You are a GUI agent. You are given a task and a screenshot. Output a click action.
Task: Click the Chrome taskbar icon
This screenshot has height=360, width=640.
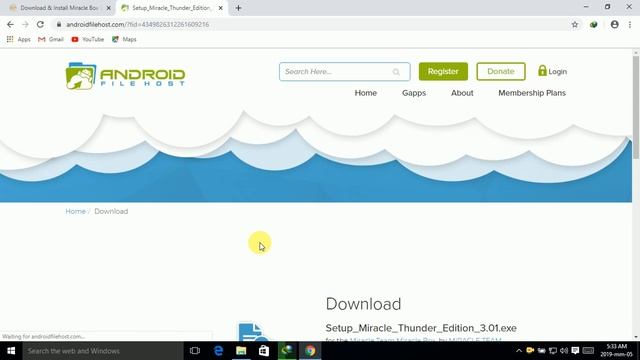coord(310,351)
